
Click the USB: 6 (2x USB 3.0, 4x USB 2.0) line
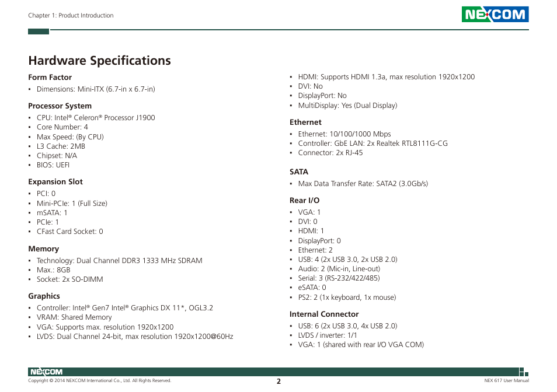pos(347,326)
